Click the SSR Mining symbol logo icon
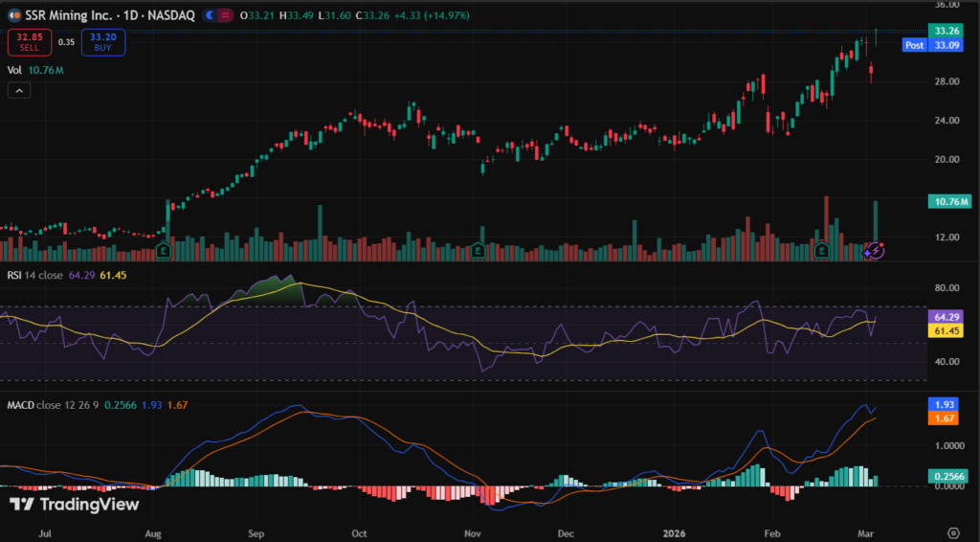Viewport: 980px width, 542px height. [x=14, y=16]
